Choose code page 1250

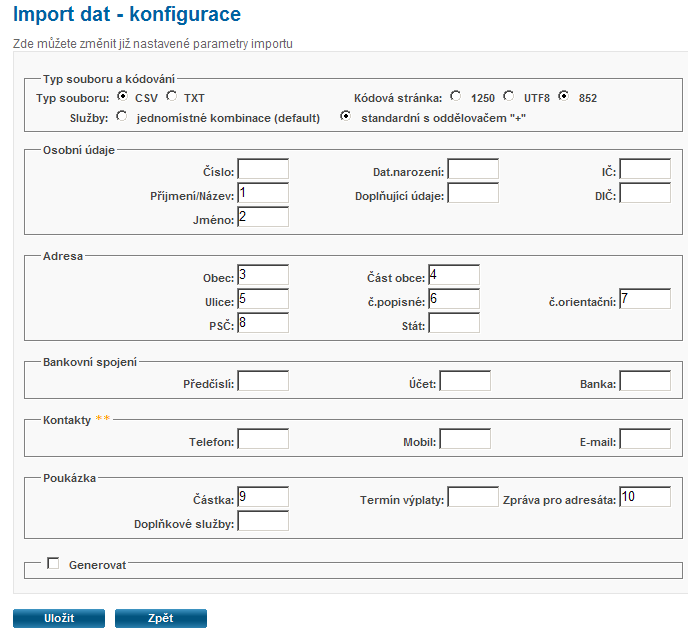(456, 96)
